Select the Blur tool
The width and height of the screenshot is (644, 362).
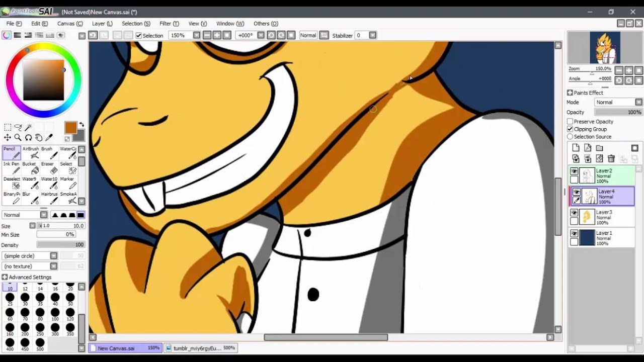[31, 198]
